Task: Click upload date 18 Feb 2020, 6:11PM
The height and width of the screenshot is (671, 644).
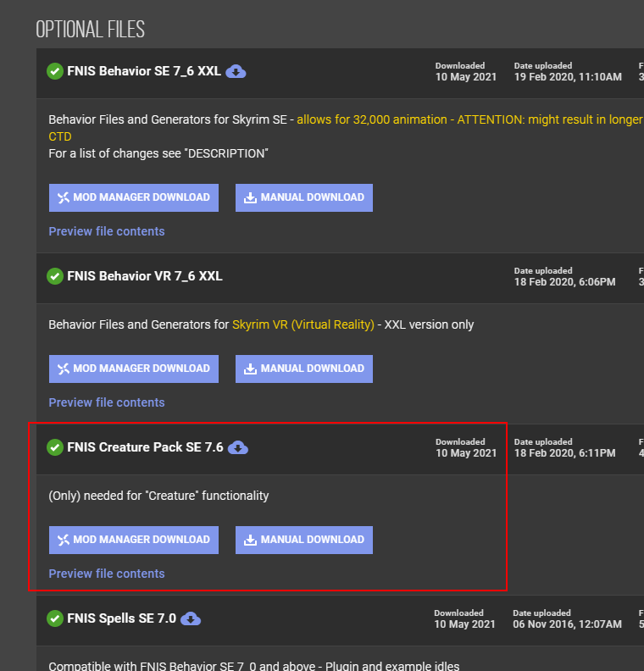Action: coord(565,453)
